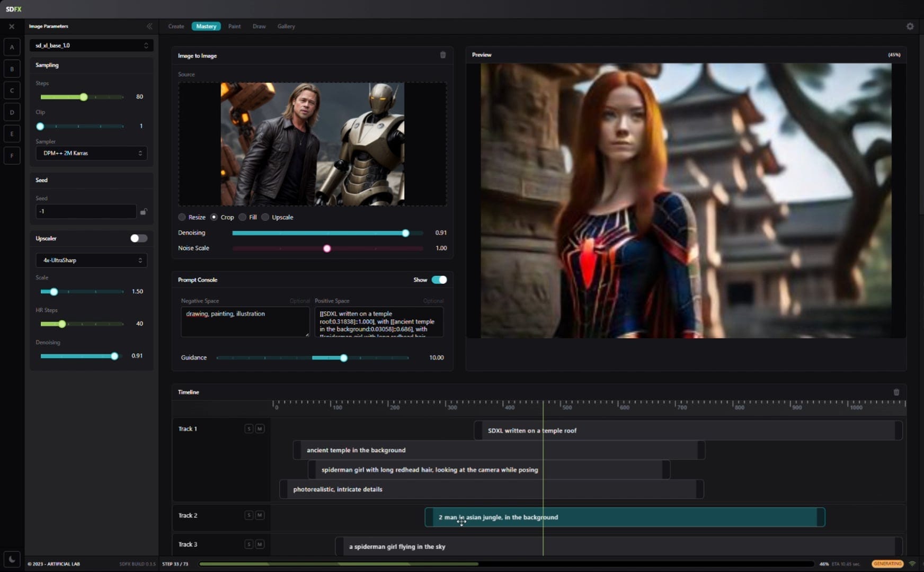Open the 4x-UltraSharp upscaler dropdown

pyautogui.click(x=92, y=260)
